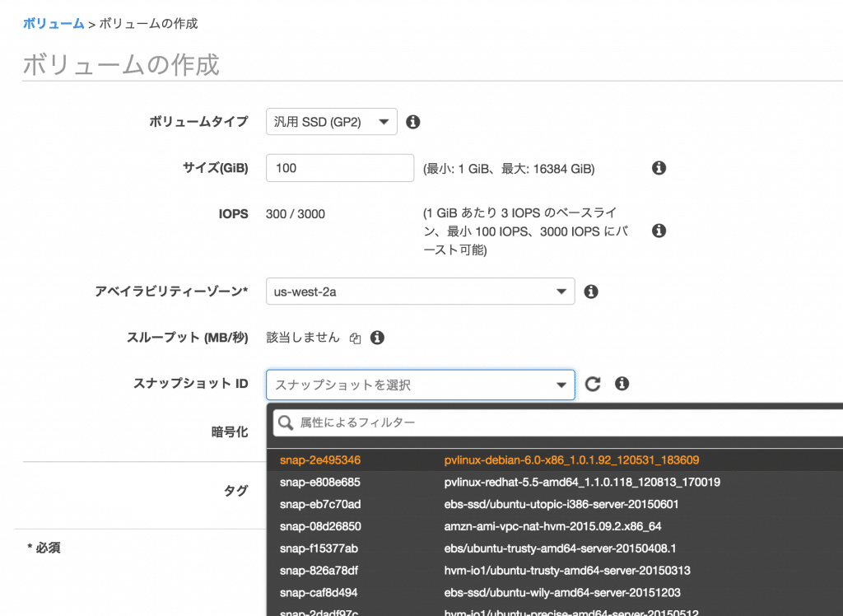Click the copy icon next to 該当しません
Screen dimensions: 843x616
click(355, 338)
